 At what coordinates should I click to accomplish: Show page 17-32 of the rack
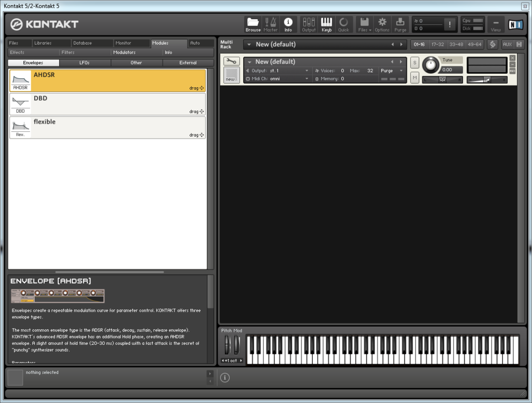click(437, 45)
